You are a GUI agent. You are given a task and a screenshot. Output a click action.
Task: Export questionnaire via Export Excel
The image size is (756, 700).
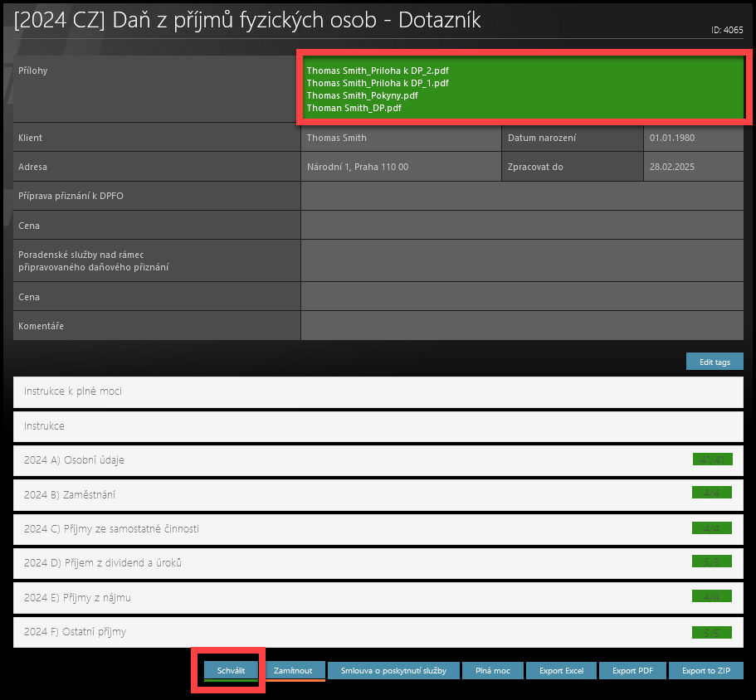point(561,670)
